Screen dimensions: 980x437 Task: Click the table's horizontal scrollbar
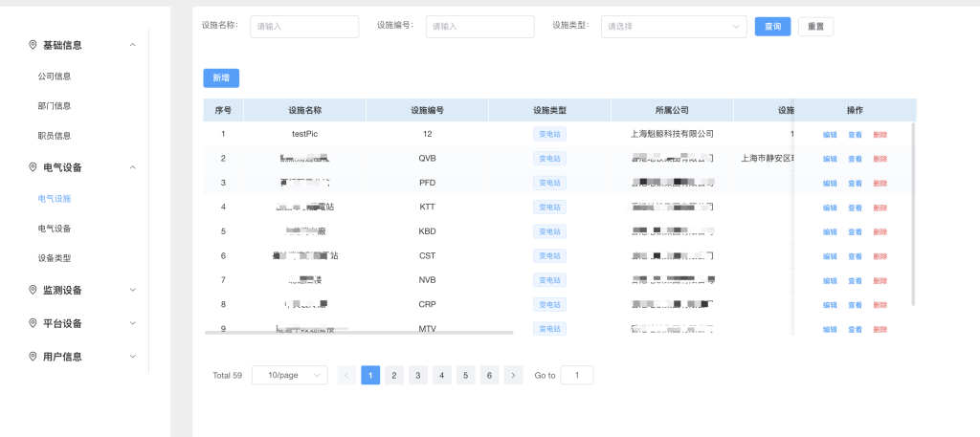click(359, 332)
